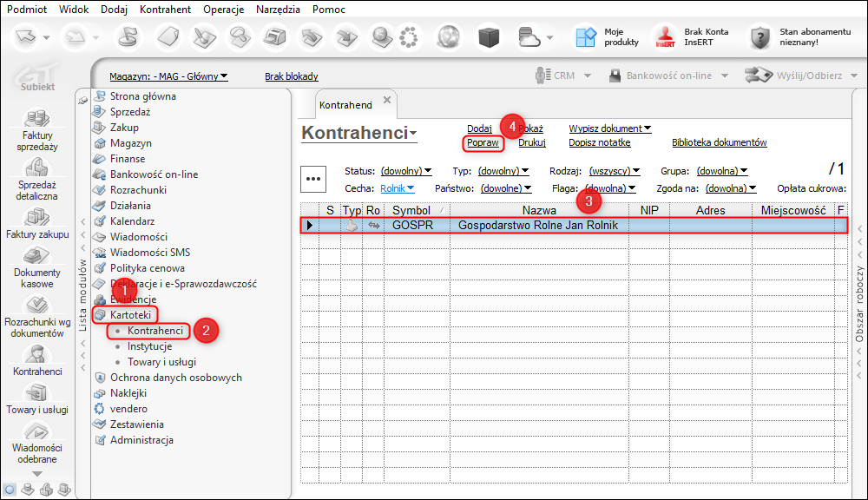This screenshot has width=868, height=500.
Task: Open the Magazyn MAG Główny dropdown
Action: click(168, 76)
